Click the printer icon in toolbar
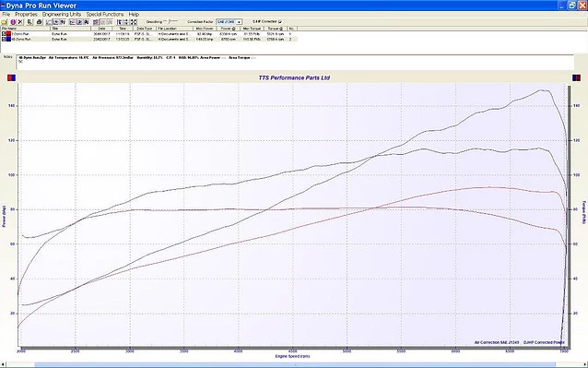588x368 pixels. [x=39, y=22]
